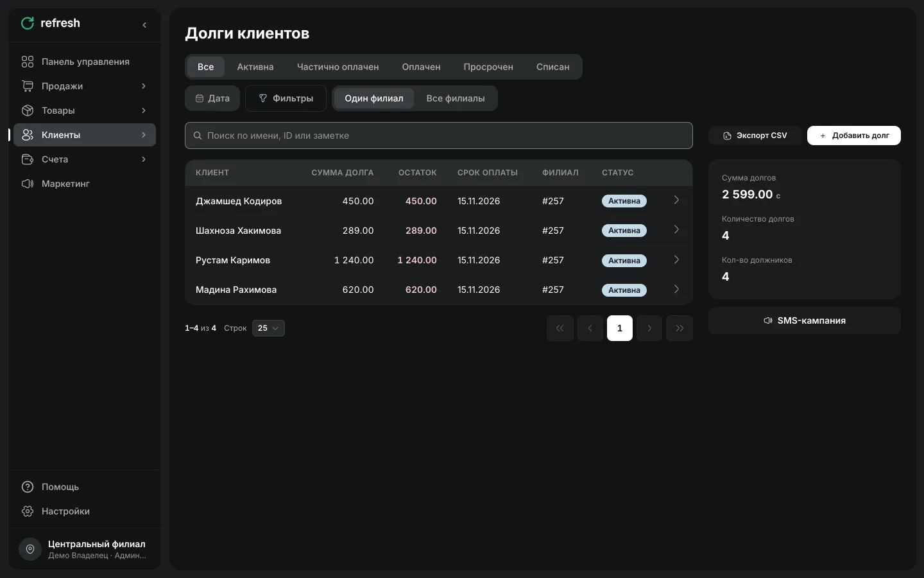
Task: Select the Оплачен tab
Action: point(421,67)
